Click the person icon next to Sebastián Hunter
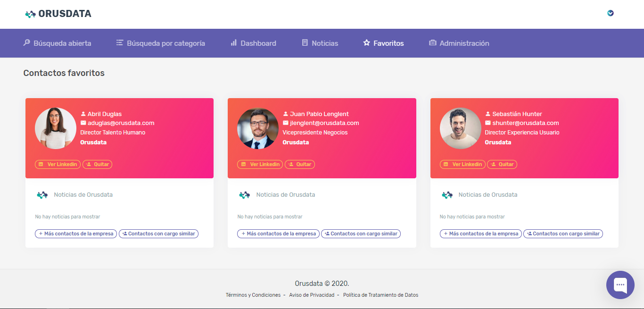 [x=488, y=114]
